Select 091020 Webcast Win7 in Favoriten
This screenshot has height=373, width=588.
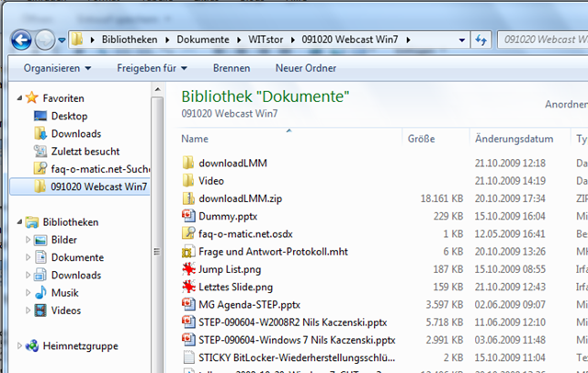80,186
